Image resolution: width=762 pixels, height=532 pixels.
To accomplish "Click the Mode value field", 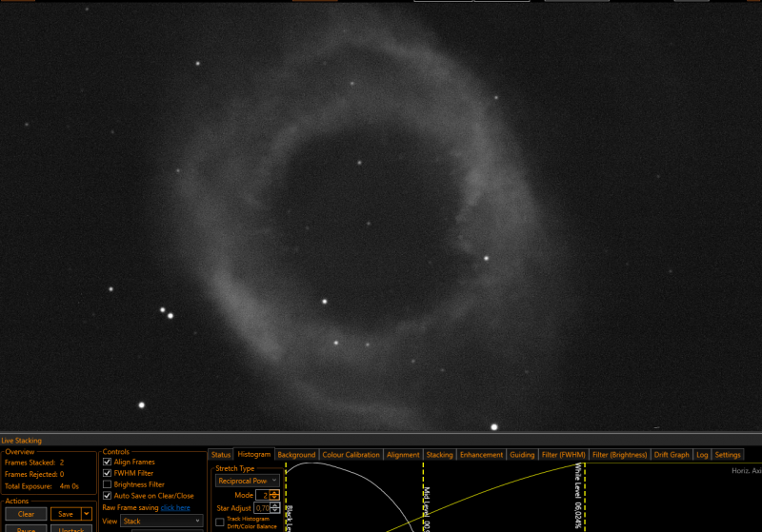I will [x=263, y=495].
